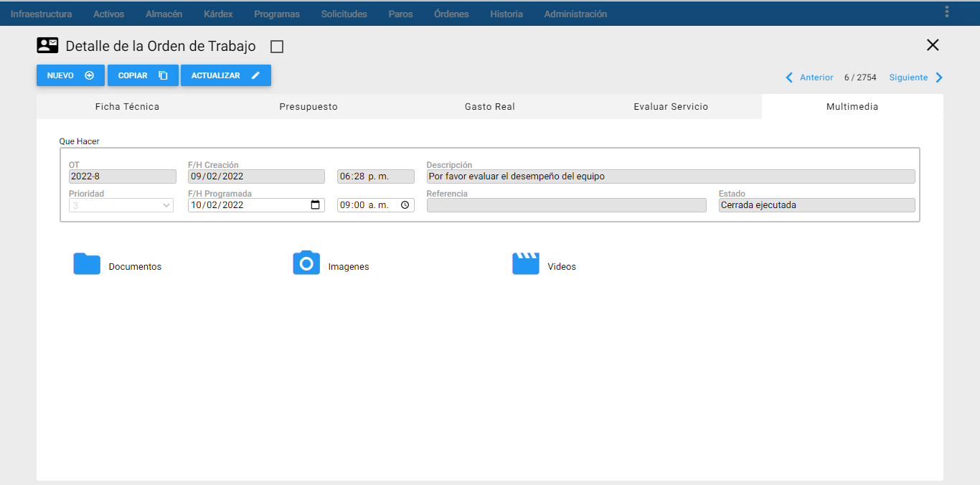Open the Administración menu
Screen dimensions: 980x485
click(x=575, y=14)
